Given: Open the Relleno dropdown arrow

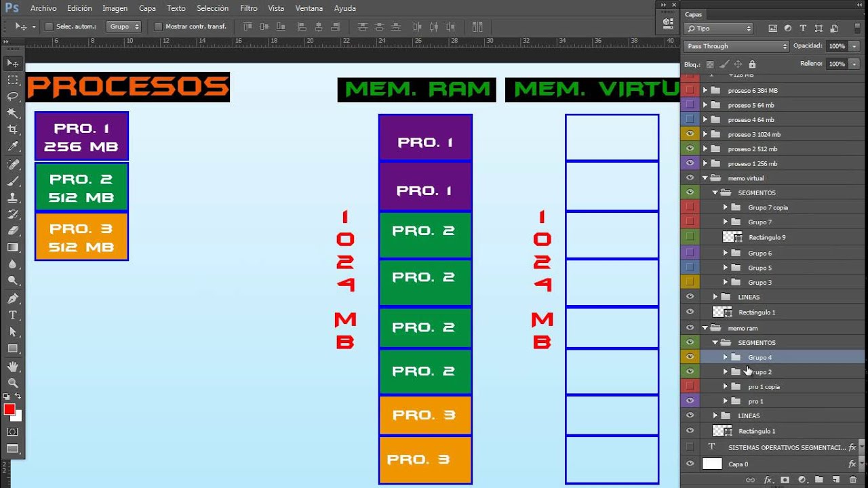Looking at the screenshot, I should [x=854, y=64].
